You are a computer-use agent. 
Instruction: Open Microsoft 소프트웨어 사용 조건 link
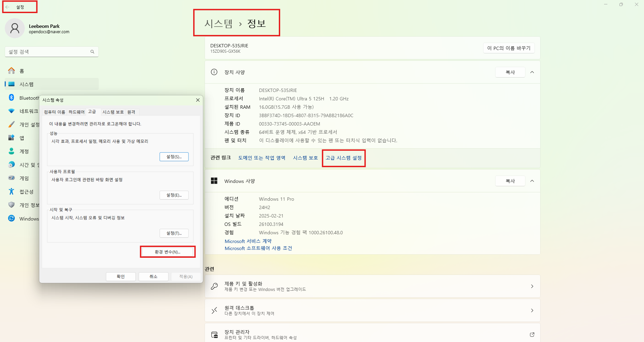coord(258,248)
